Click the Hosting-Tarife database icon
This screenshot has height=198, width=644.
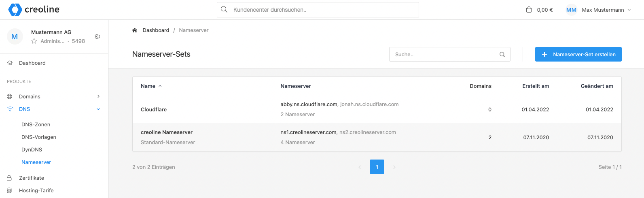point(10,190)
